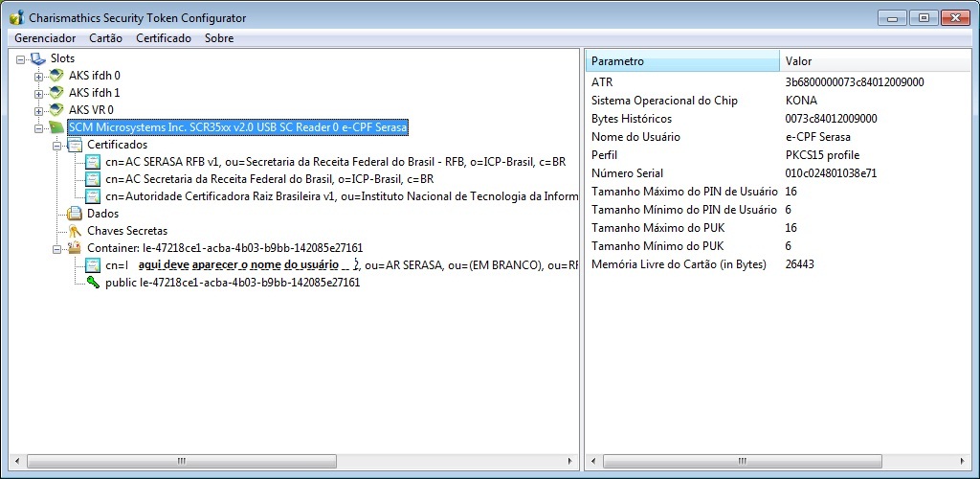Select the AKS VR 0 slot
This screenshot has height=479, width=980.
click(91, 110)
